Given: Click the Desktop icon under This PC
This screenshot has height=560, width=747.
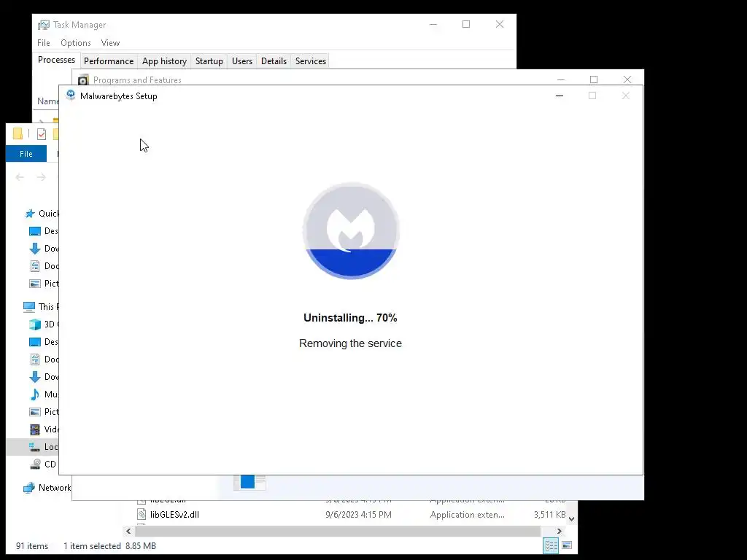Looking at the screenshot, I should pos(35,342).
